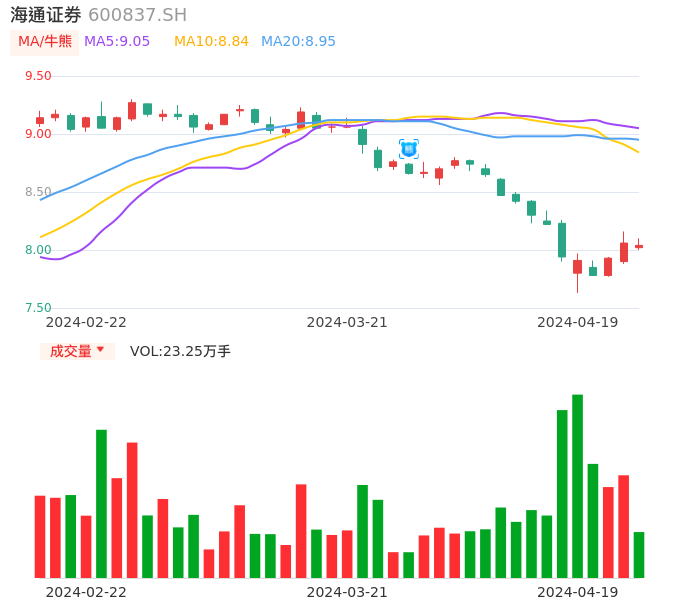The height and width of the screenshot is (606, 686).
Task: Click the 海通证券 stock name
Action: click(46, 15)
